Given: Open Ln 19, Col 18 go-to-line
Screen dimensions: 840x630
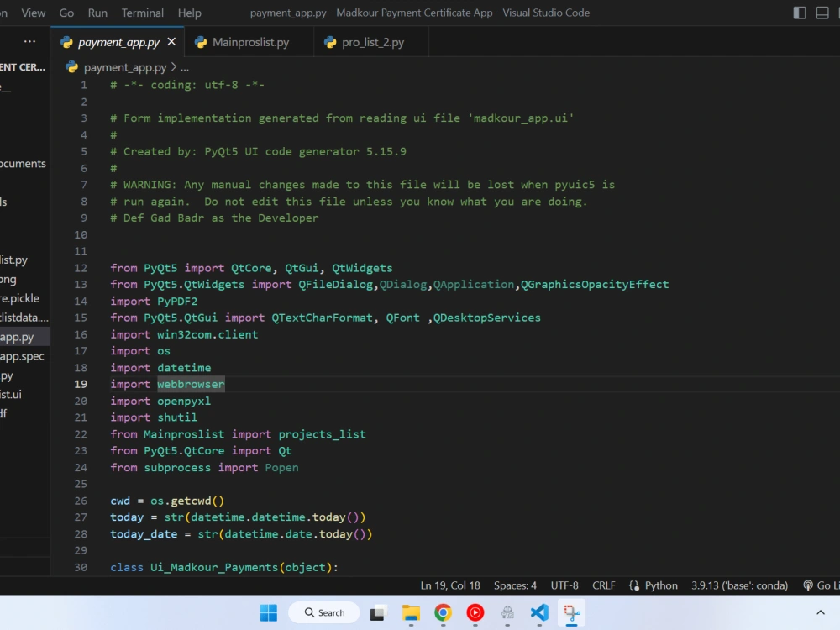Looking at the screenshot, I should point(450,585).
